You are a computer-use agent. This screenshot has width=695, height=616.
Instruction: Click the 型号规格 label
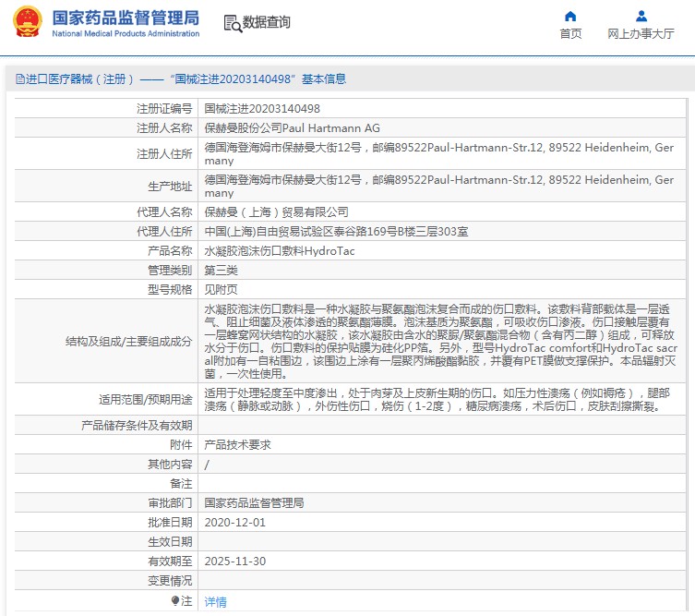(x=170, y=290)
